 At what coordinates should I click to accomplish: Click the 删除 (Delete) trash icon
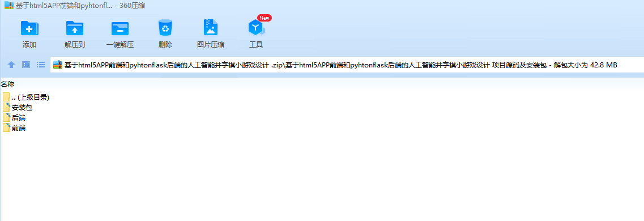pos(165,28)
